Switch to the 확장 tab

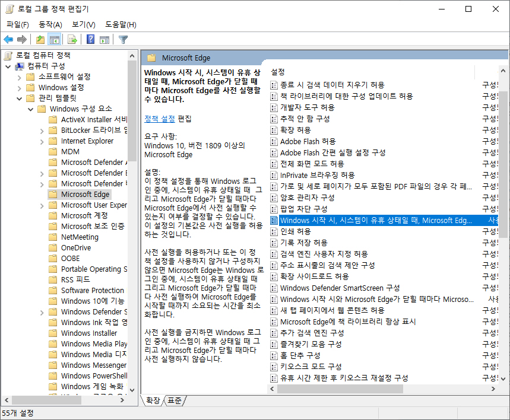click(153, 400)
